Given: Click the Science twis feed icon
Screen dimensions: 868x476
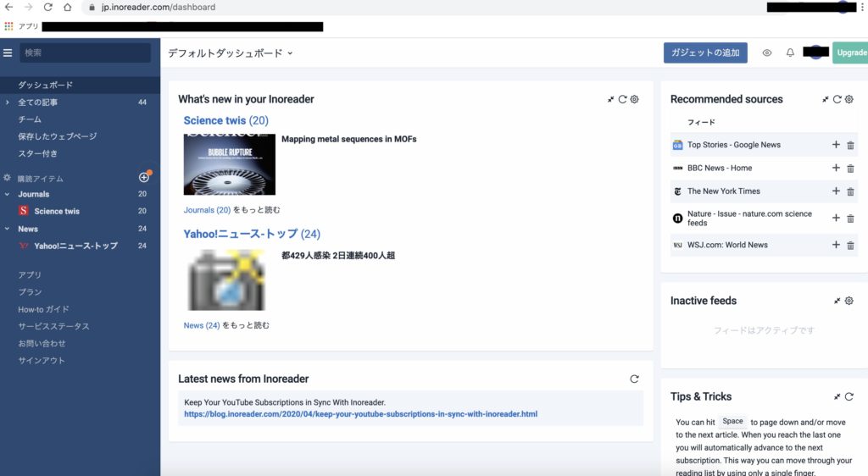Looking at the screenshot, I should pos(23,211).
